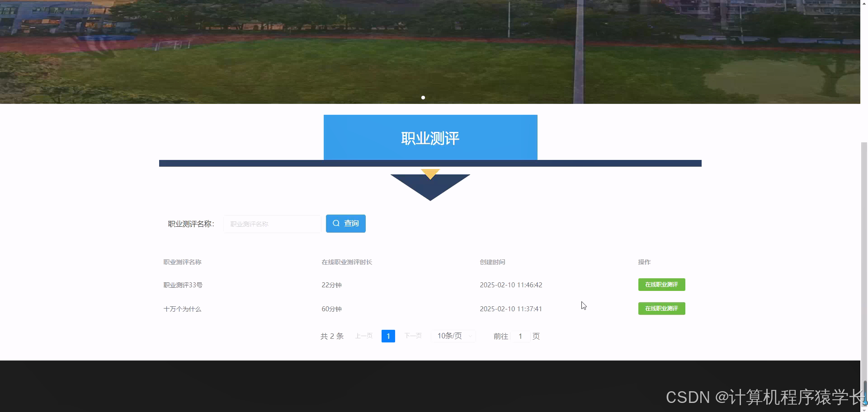Image resolution: width=868 pixels, height=412 pixels.
Task: Click the 下一页 pagination link
Action: (412, 336)
